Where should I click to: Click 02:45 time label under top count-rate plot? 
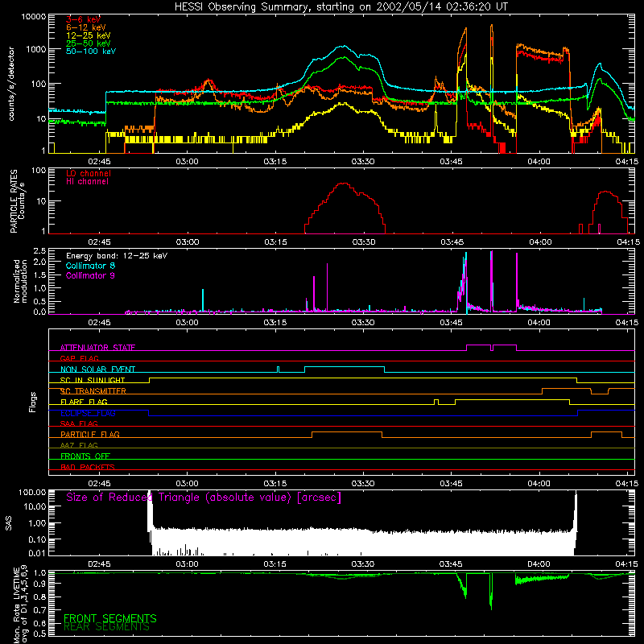(99, 162)
